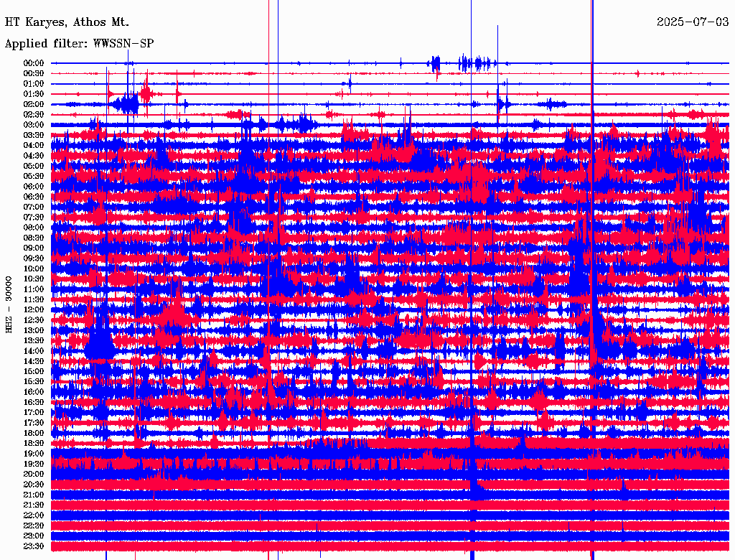The width and height of the screenshot is (735, 560).
Task: Select the 07:30 time row label
Action: (x=34, y=218)
